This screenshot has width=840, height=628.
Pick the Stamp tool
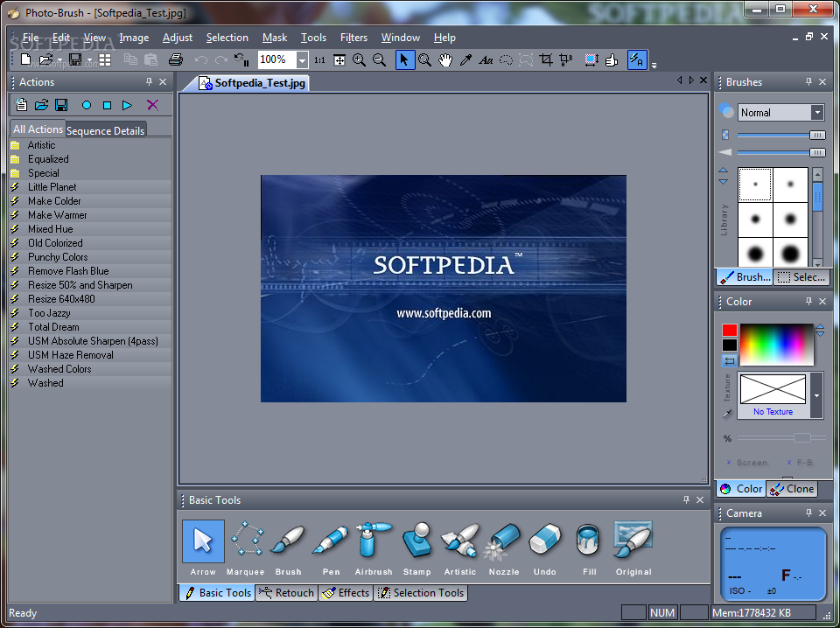click(416, 548)
